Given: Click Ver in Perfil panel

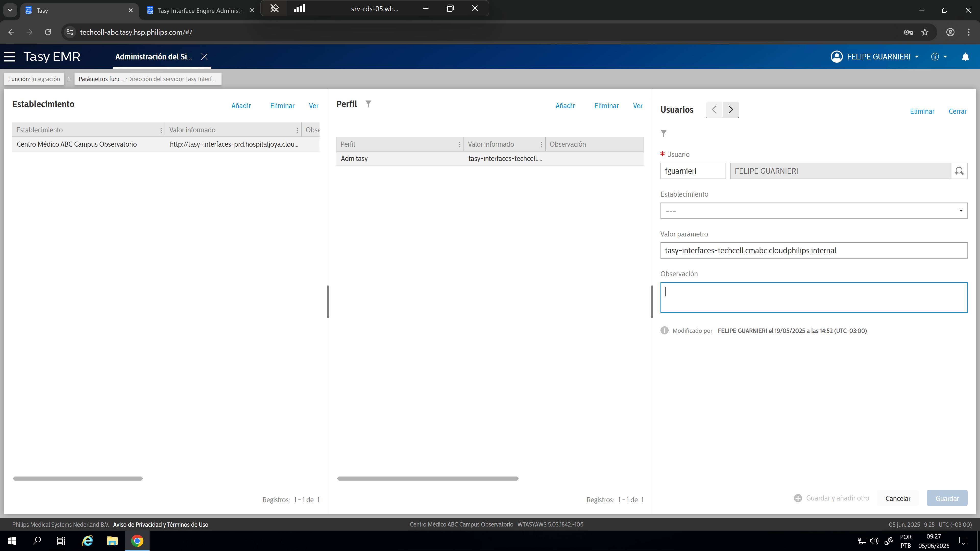Looking at the screenshot, I should pyautogui.click(x=638, y=106).
